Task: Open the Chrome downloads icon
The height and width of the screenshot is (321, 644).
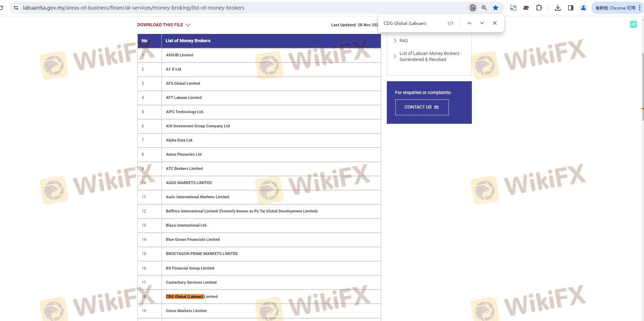Action: (x=558, y=8)
